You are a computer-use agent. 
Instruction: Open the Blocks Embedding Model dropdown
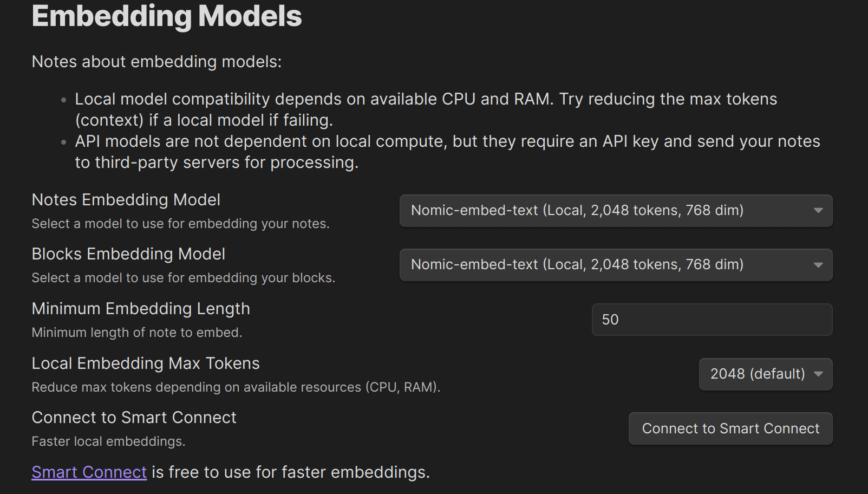(x=615, y=265)
